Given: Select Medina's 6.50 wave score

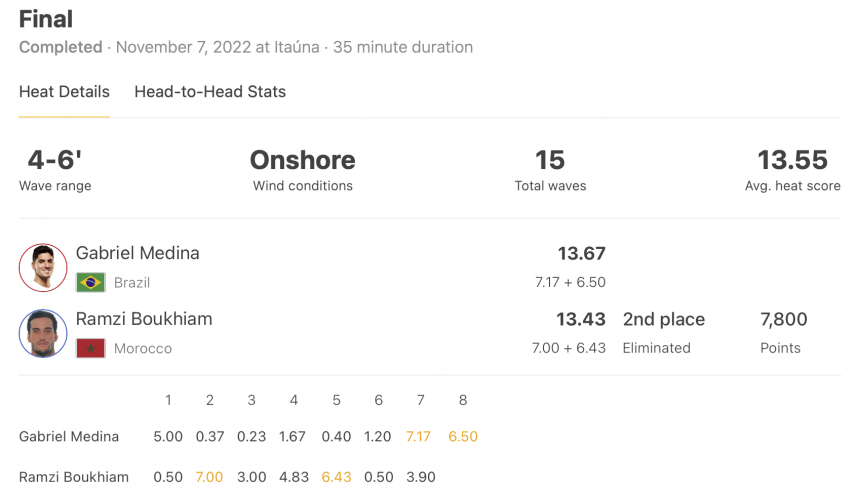Looking at the screenshot, I should point(463,436).
